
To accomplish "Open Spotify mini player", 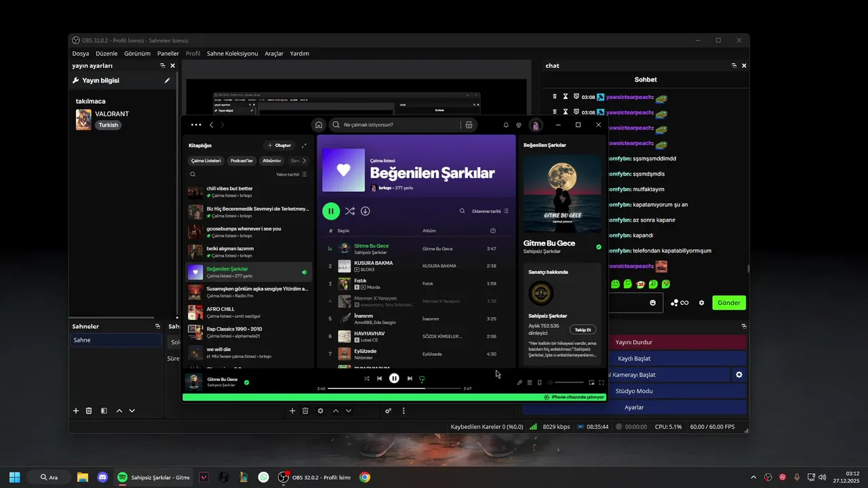I will pyautogui.click(x=591, y=382).
